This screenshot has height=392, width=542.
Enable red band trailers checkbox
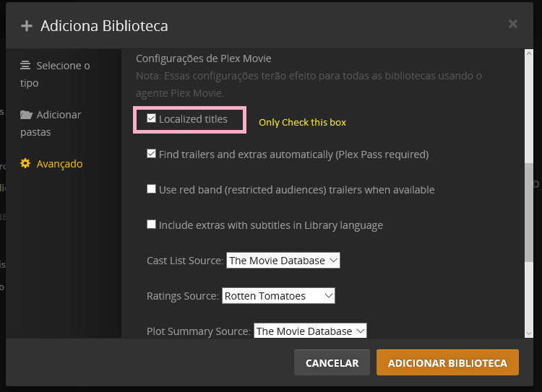coord(152,189)
